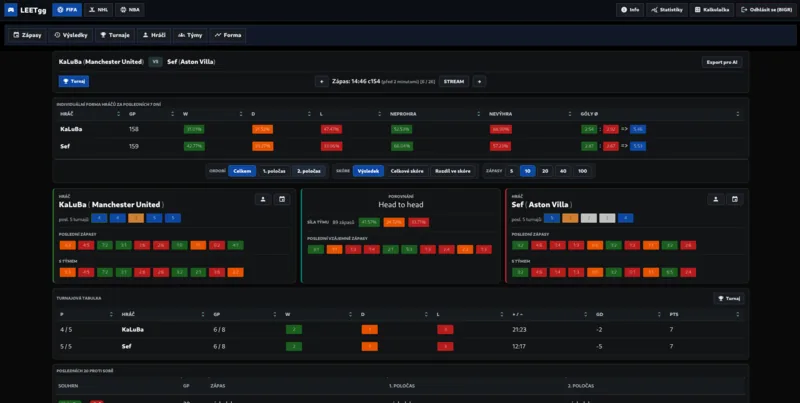Image resolution: width=800 pixels, height=403 pixels.
Task: Sort tournament table by +/− arrows
Action: click(585, 314)
